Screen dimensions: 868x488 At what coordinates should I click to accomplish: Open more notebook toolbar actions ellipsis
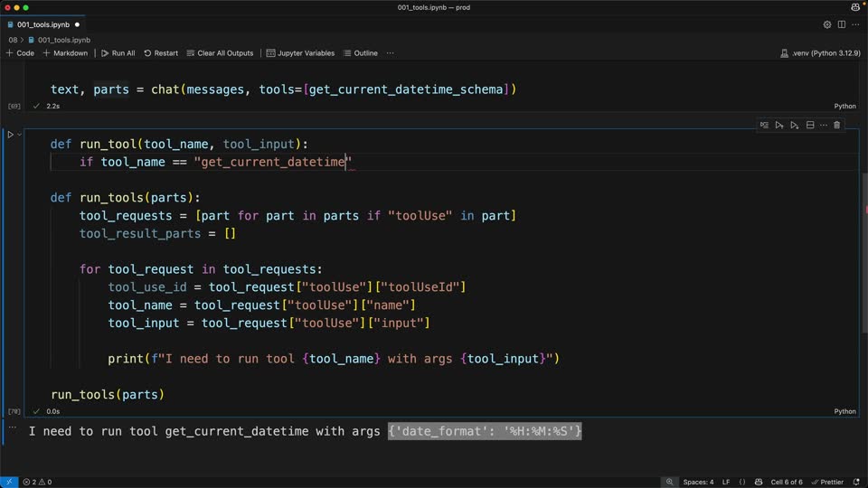(x=391, y=53)
